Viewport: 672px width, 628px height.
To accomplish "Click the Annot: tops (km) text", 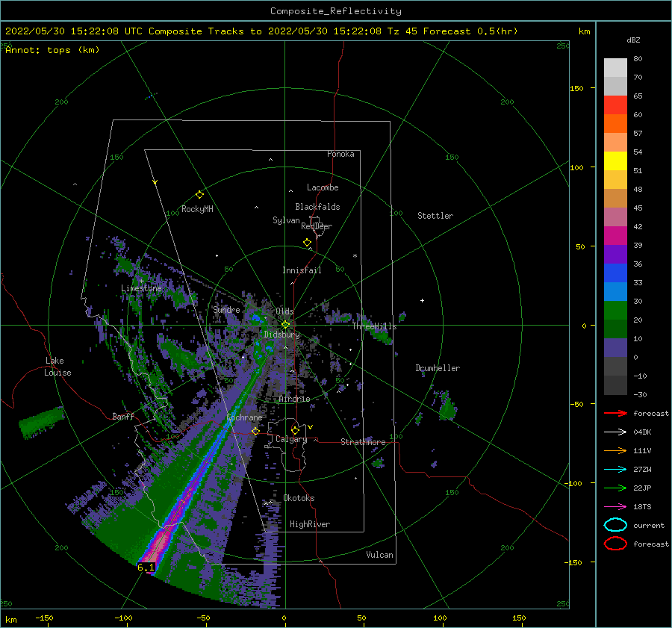I will point(52,50).
